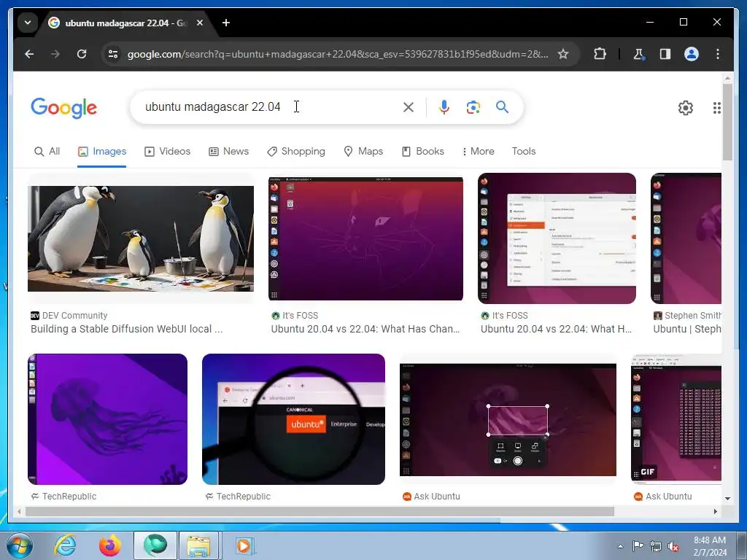Open Windows Explorer folder on taskbar

pos(198,545)
